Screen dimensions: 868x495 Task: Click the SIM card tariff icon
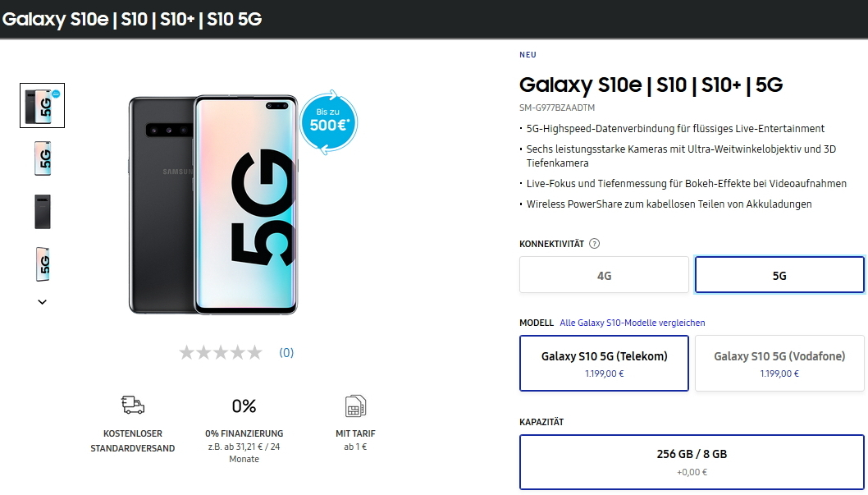[355, 406]
